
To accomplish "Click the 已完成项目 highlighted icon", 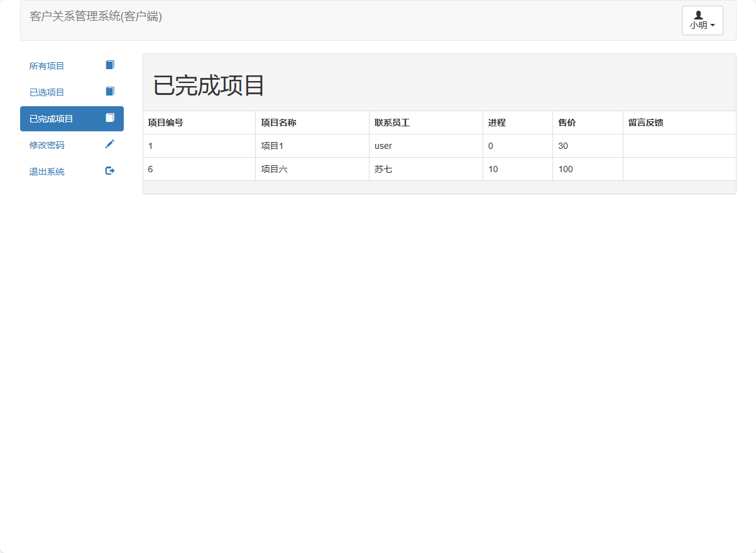I will pos(110,118).
